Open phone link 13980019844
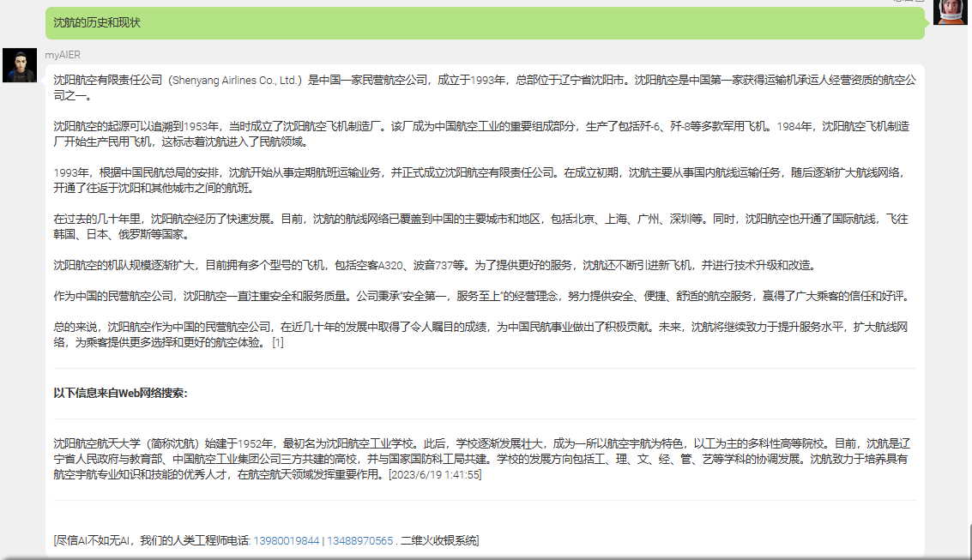The image size is (972, 560). [x=287, y=541]
